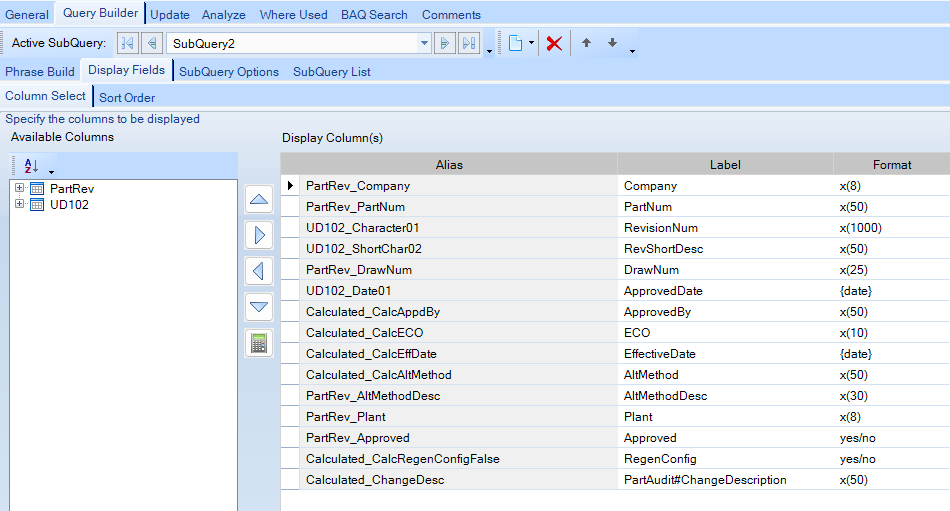Move display column down with triangle button
950x511 pixels.
(259, 307)
